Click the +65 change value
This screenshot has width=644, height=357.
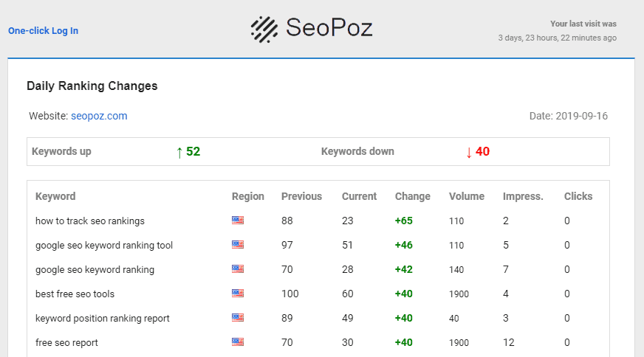click(x=404, y=221)
